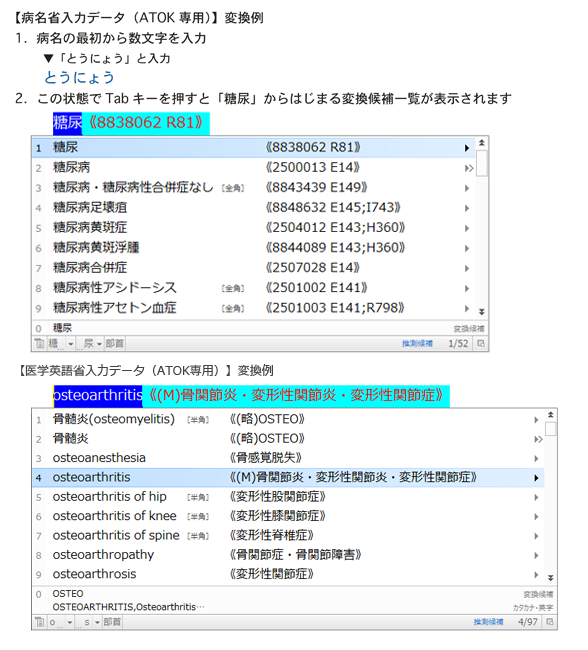Click double chevron next to the 骨髄炎 candidate
The image size is (588, 650).
pos(538,439)
